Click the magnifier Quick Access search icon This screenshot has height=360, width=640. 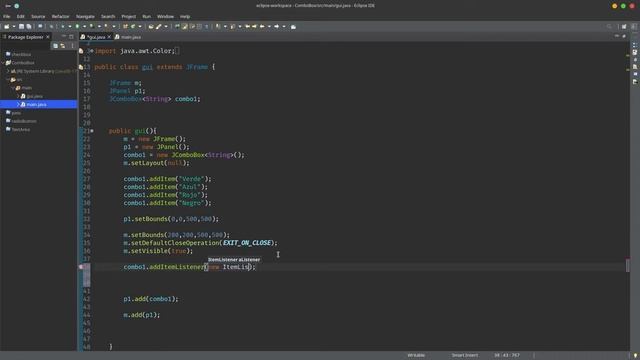pos(609,27)
